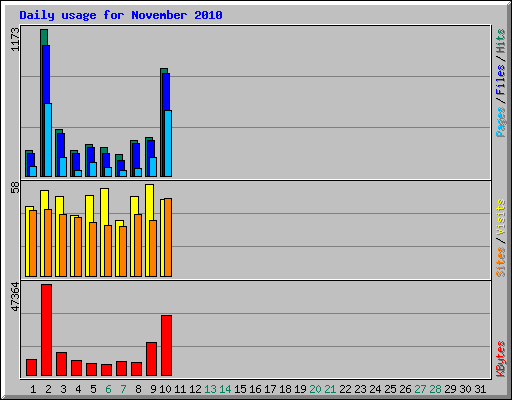Click the orange Sites bar for day 10

(168, 237)
